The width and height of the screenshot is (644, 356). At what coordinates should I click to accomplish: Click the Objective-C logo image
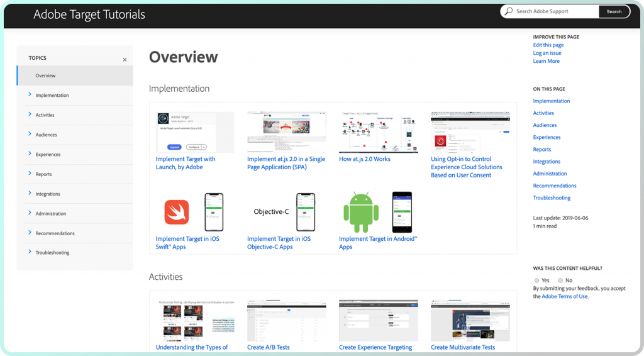tap(271, 212)
